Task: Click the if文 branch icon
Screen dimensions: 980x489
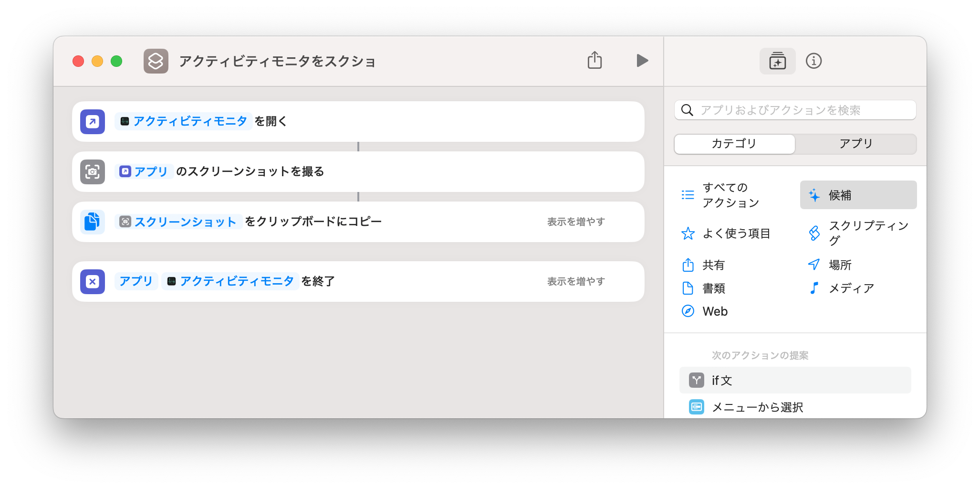Action: tap(697, 381)
